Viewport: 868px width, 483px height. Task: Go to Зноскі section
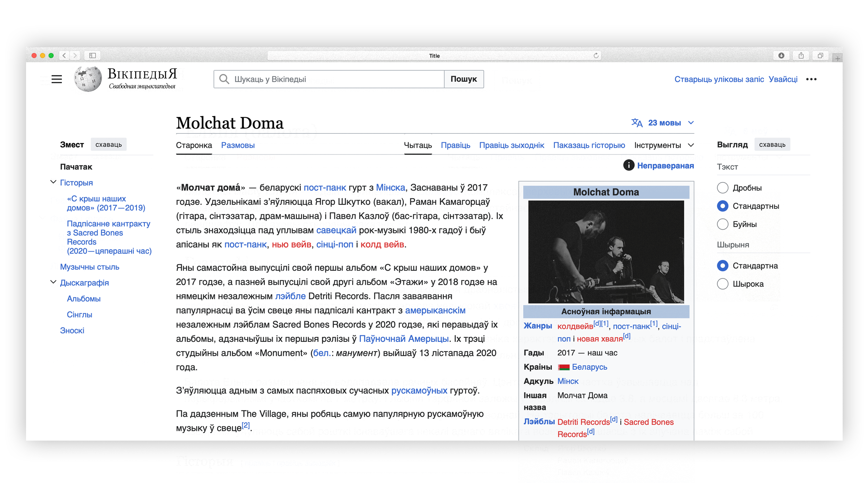click(x=72, y=331)
